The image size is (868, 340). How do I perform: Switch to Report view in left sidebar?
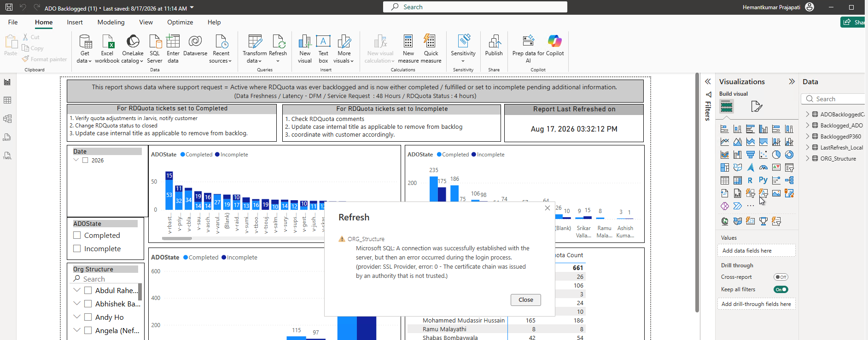tap(7, 82)
